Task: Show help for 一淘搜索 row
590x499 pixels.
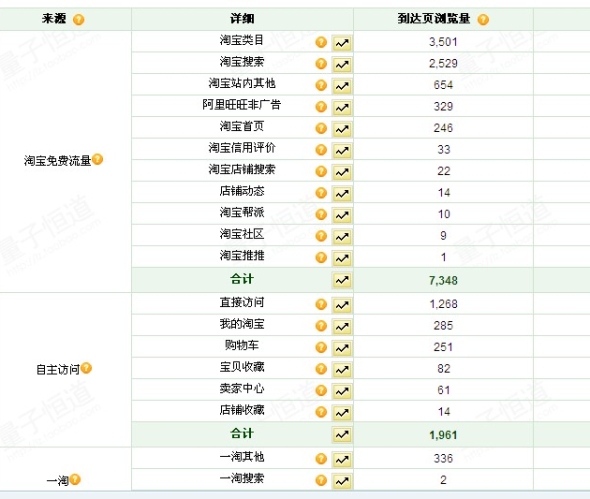Action: pos(321,480)
